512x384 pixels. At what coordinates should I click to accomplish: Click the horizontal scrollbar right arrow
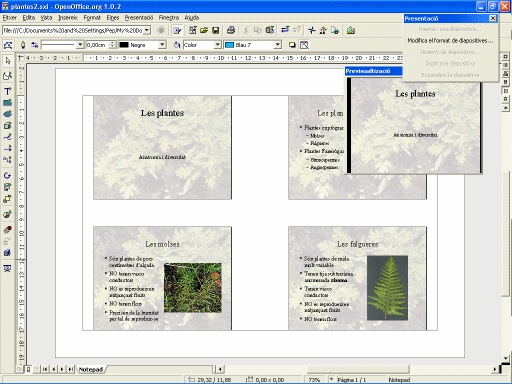coord(495,369)
